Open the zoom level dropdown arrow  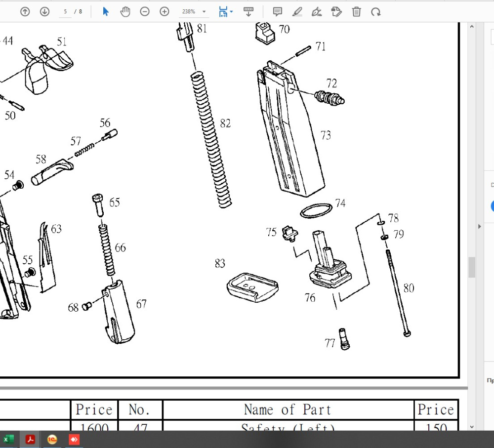(x=204, y=12)
